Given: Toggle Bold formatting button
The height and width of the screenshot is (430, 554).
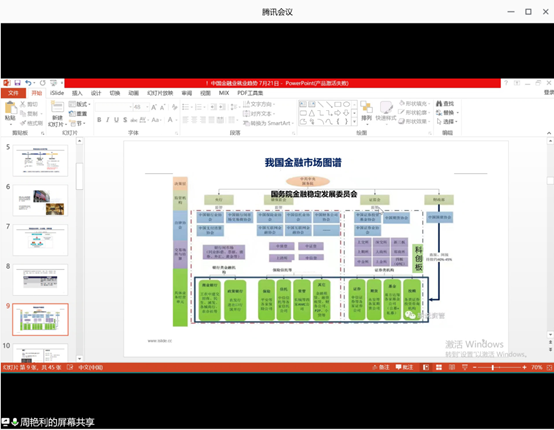Looking at the screenshot, I should (99, 120).
